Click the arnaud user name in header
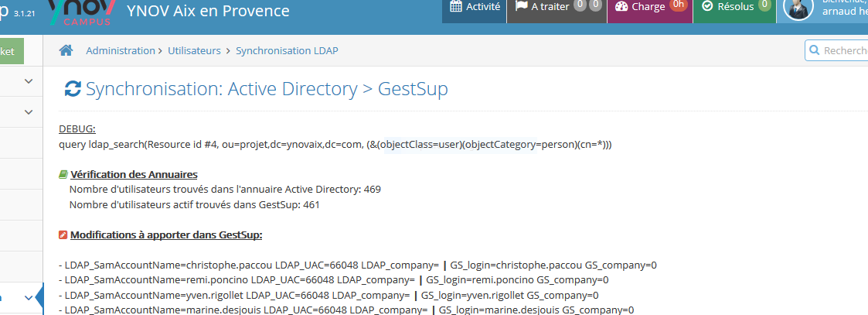The height and width of the screenshot is (315, 868). coord(845,12)
